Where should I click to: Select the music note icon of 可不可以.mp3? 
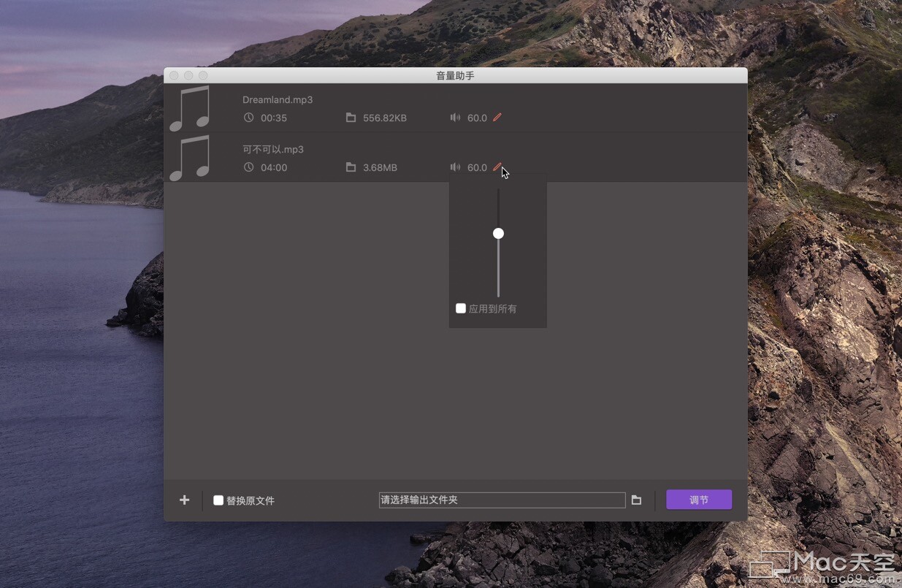click(x=190, y=158)
